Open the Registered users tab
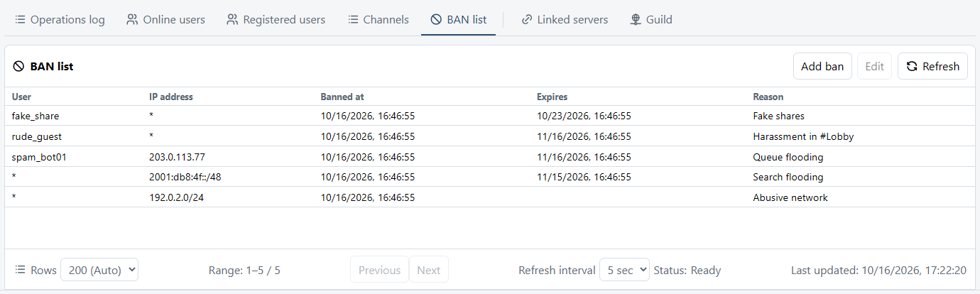 click(276, 20)
